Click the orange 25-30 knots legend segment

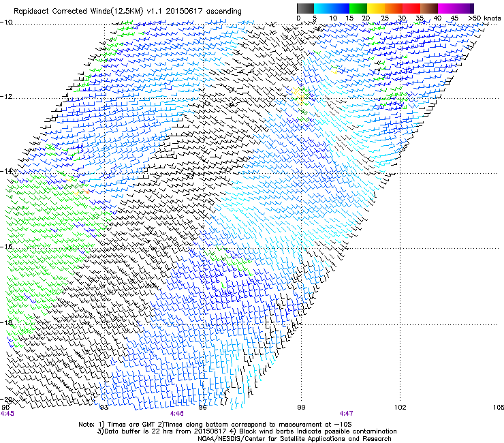[394, 8]
